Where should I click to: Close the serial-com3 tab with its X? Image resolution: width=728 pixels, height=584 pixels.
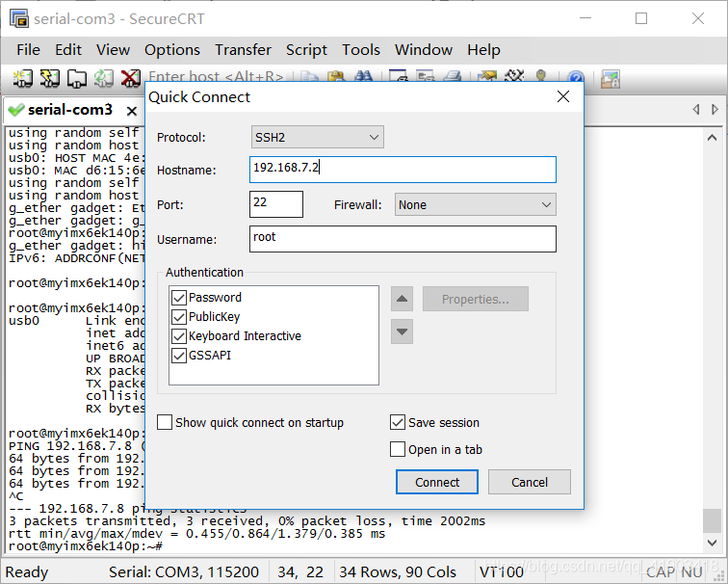(x=132, y=111)
